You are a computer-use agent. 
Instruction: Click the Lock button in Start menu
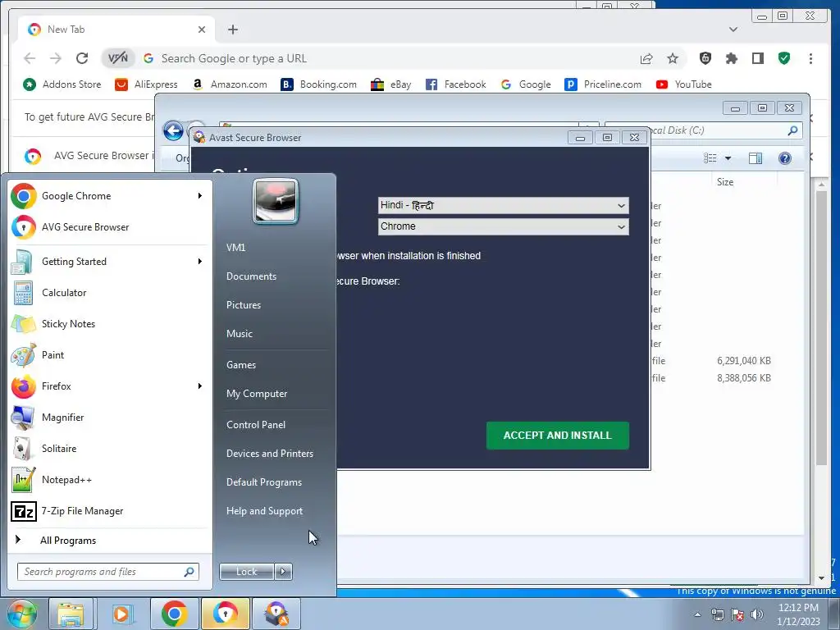pyautogui.click(x=246, y=572)
